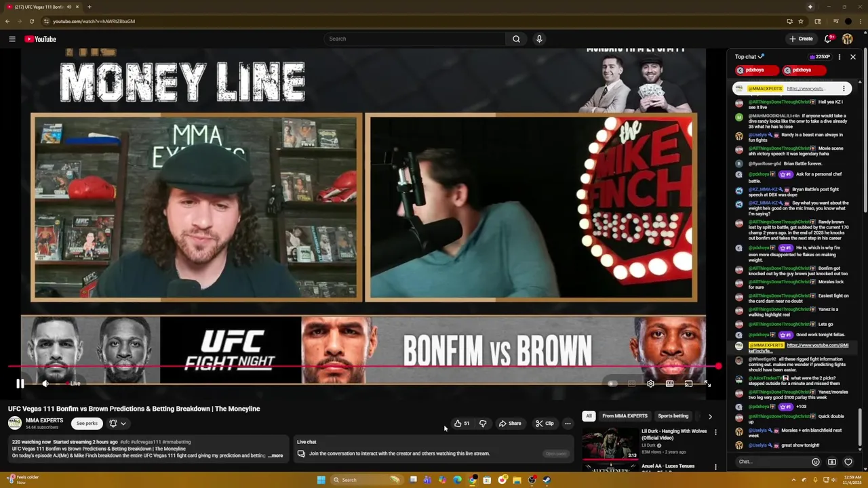
Task: Open YouTube notifications bell
Action: (828, 39)
